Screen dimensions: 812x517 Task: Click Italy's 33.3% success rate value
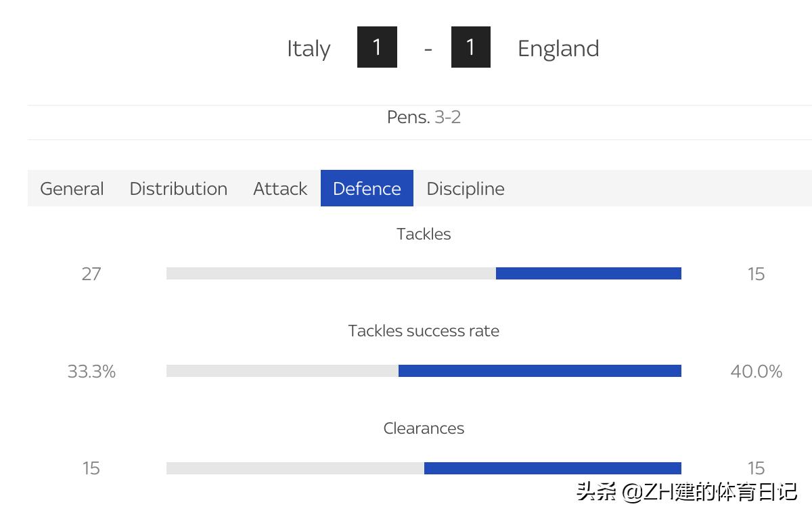[91, 372]
